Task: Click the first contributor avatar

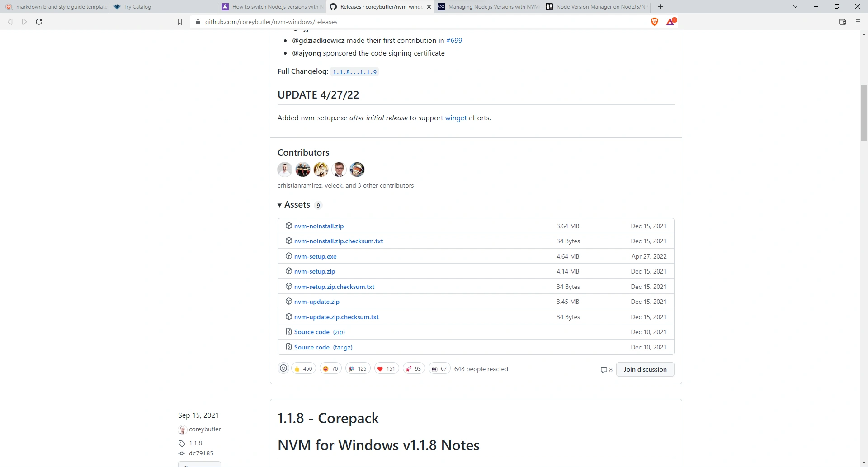Action: 285,170
